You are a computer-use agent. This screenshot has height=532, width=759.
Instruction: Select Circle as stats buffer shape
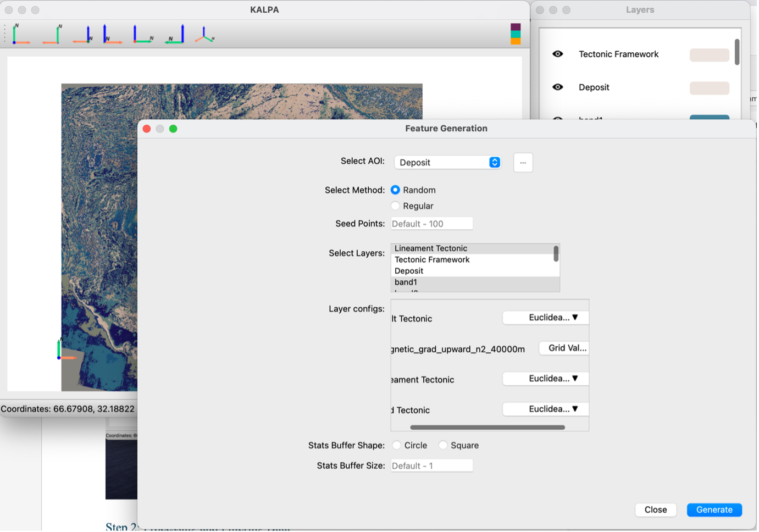[x=396, y=445]
